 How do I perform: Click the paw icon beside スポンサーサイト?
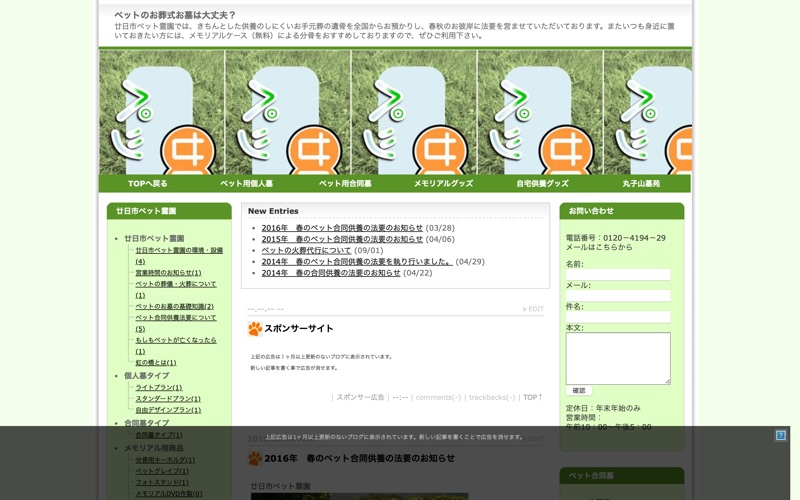[x=255, y=329]
